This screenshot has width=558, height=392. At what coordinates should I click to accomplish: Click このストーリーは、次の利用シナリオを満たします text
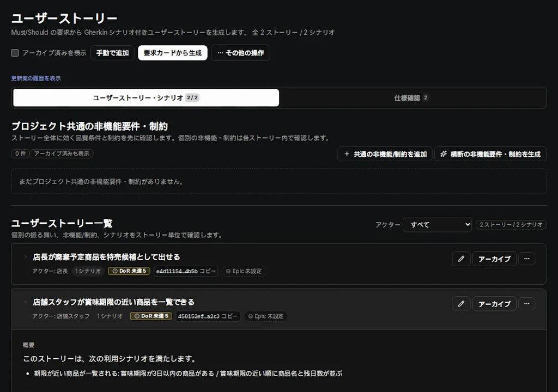coord(110,359)
